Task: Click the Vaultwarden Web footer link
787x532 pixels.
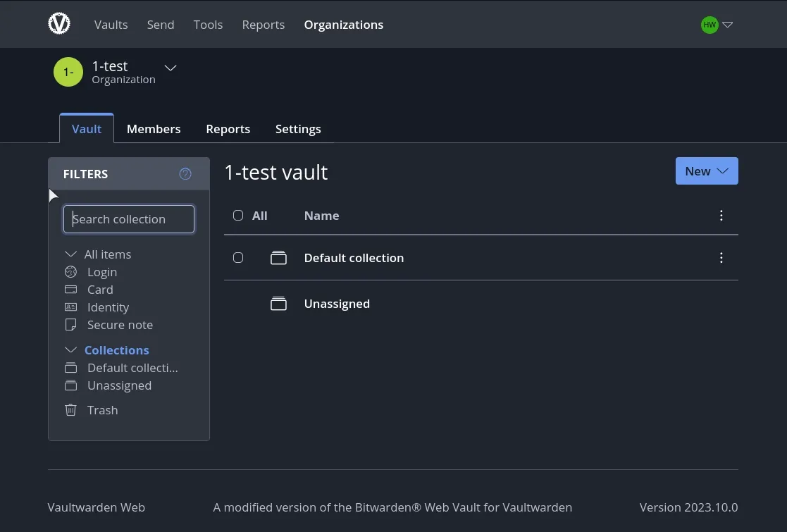Action: point(96,507)
